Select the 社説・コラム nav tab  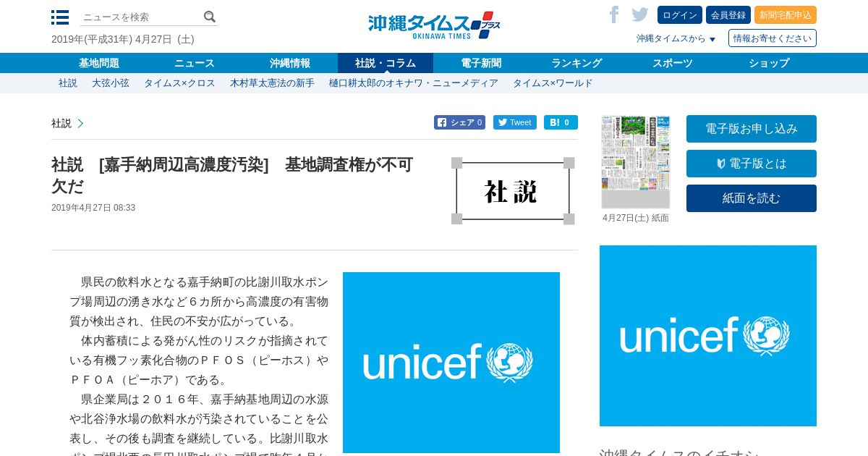point(386,63)
